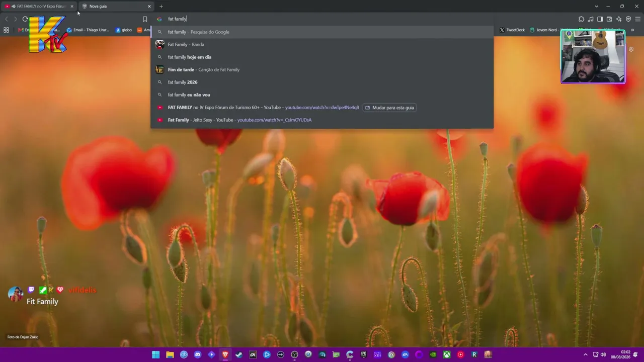Open the media control music note icon
Viewport: 644px width, 362px height.
[591, 19]
